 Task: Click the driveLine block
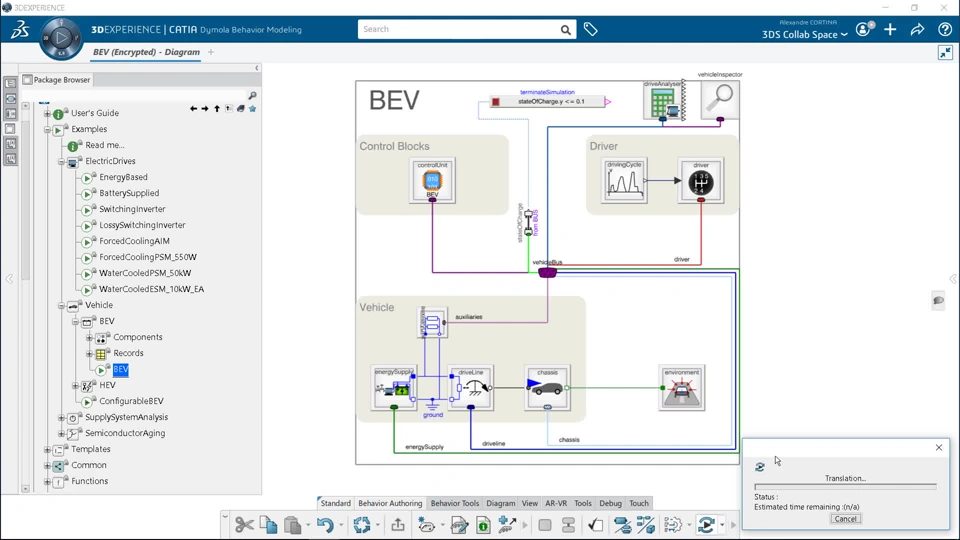pyautogui.click(x=470, y=388)
